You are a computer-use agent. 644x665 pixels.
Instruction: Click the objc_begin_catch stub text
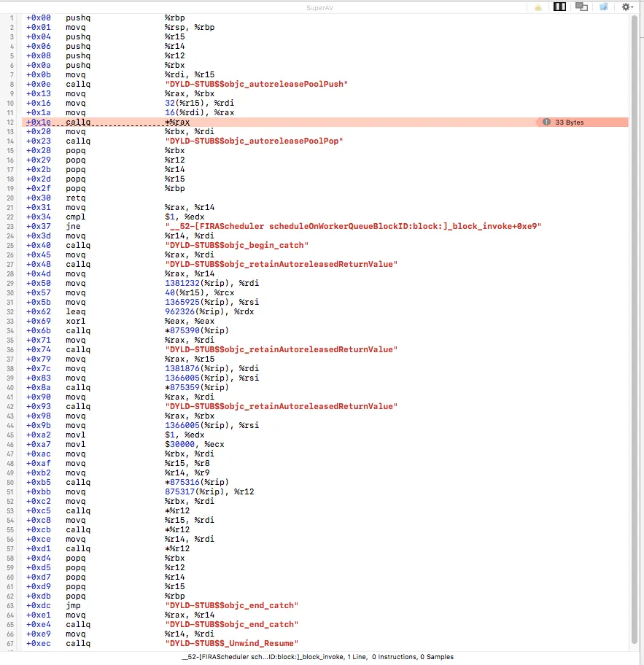point(236,245)
